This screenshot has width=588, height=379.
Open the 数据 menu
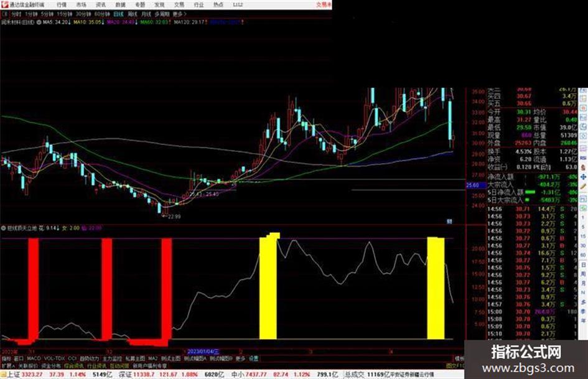click(120, 5)
